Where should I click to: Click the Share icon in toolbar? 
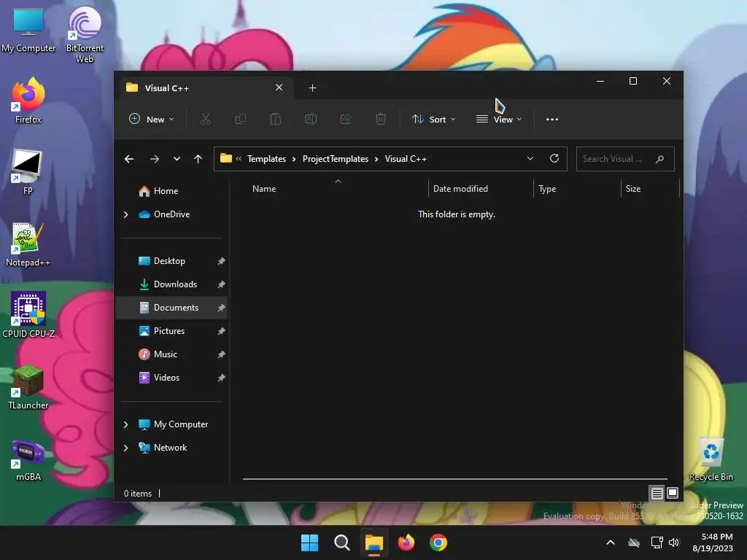click(x=345, y=119)
